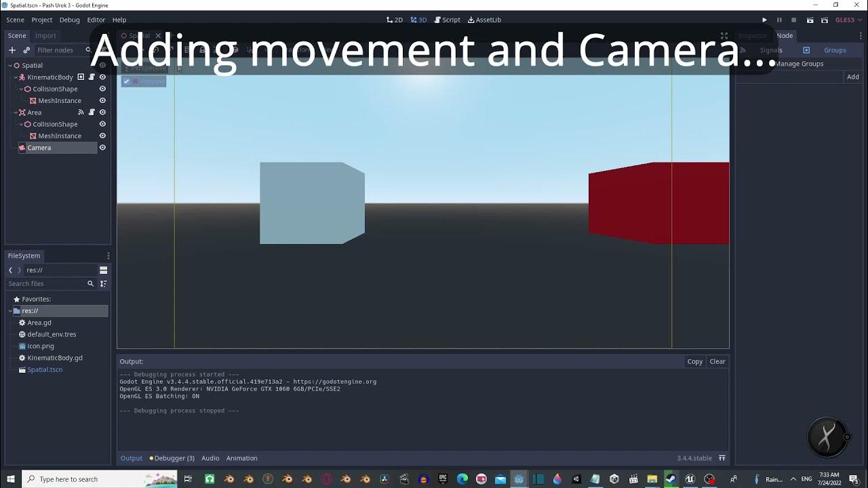Click the KinematicBody group selection icon
This screenshot has width=868, height=488.
[81, 77]
